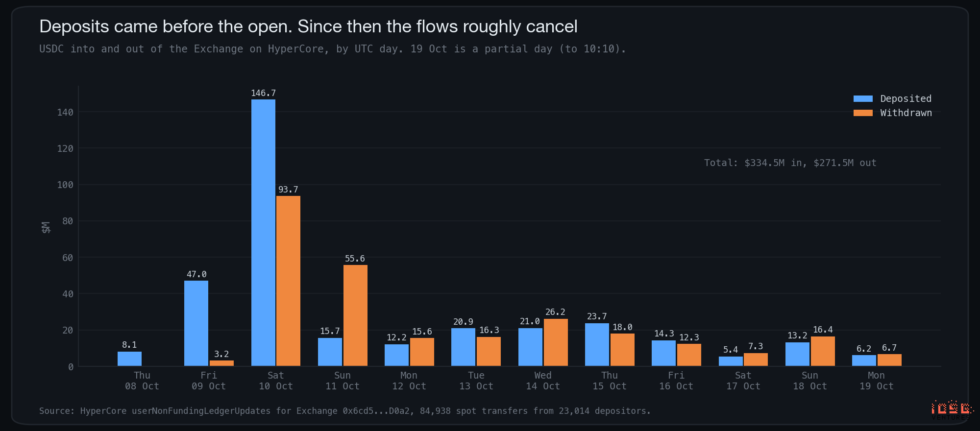The image size is (980, 431).
Task: Select the 8.1 deposited bar for Thu 08 Oct
Action: tap(129, 359)
